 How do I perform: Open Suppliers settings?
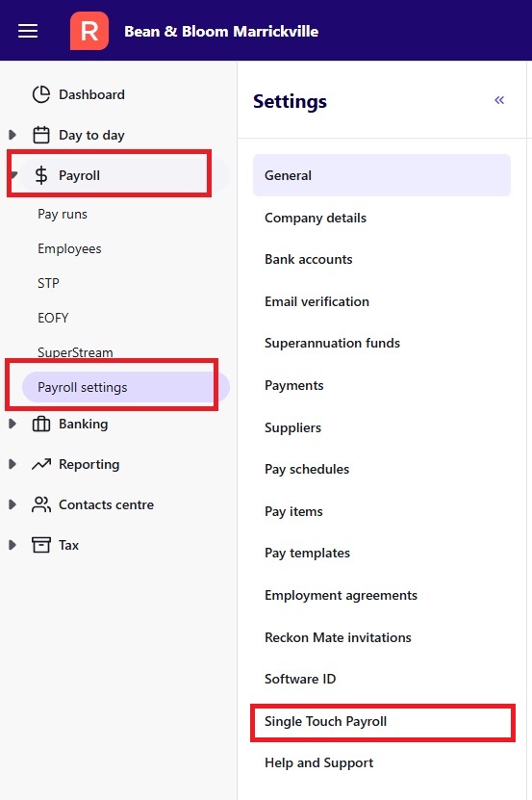click(292, 427)
